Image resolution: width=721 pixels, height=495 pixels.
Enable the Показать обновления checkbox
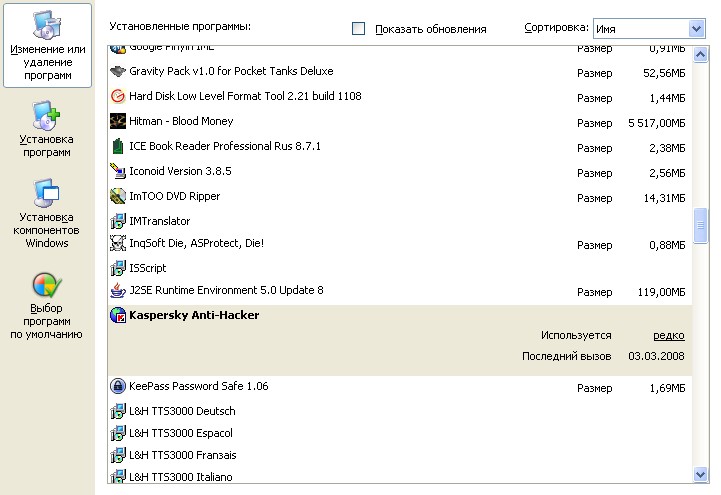[x=358, y=28]
